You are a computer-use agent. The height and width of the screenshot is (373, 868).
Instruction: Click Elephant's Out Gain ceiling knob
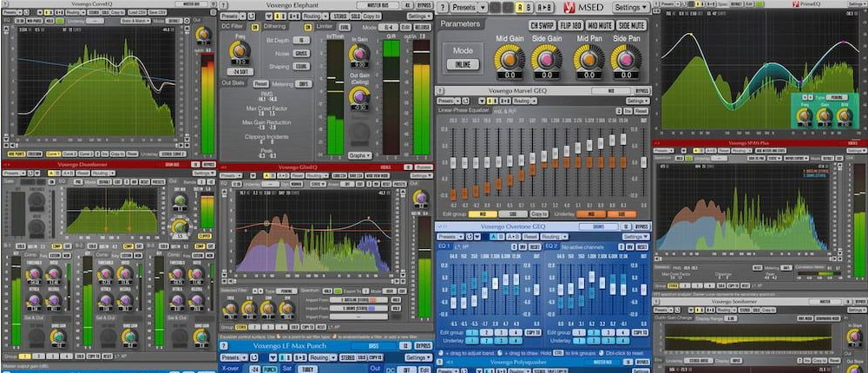pos(359,95)
